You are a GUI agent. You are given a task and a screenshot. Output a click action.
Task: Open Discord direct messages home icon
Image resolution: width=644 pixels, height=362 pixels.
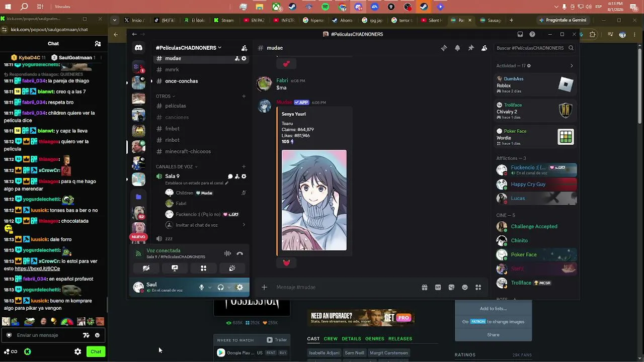pyautogui.click(x=138, y=48)
